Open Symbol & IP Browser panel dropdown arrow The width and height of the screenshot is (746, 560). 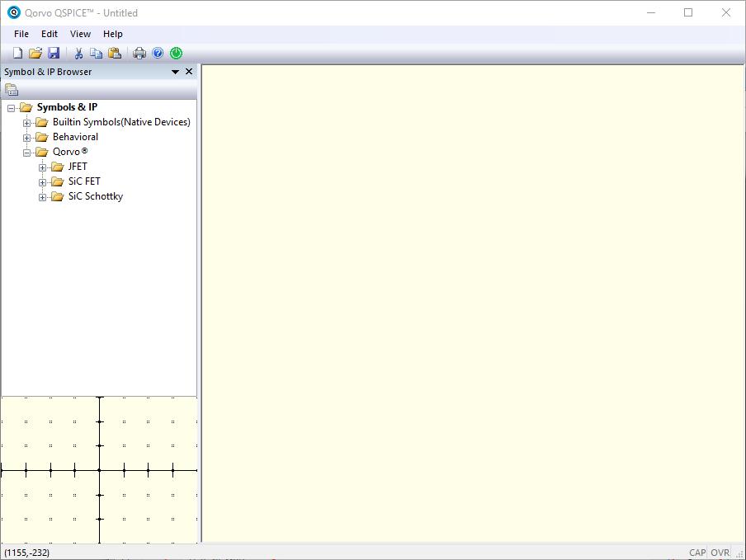[x=175, y=72]
